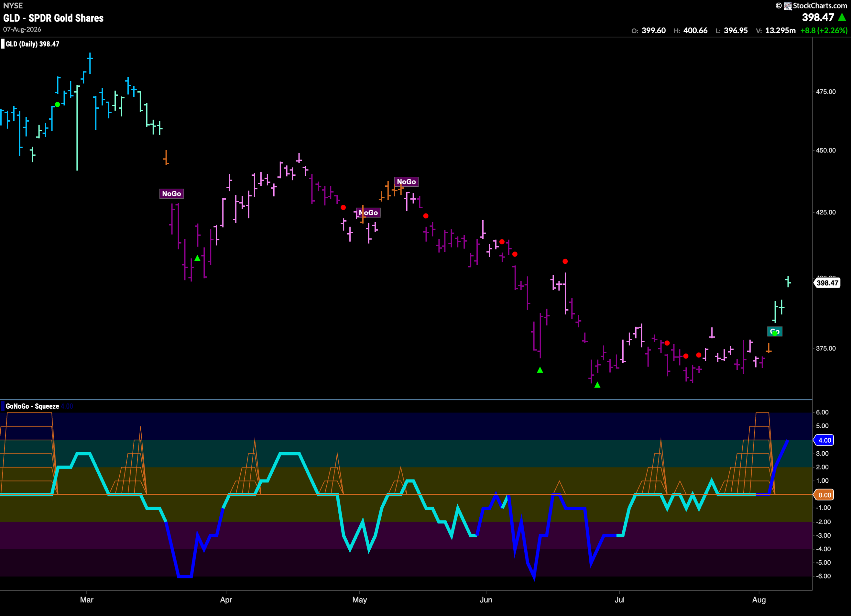
Task: Click the teal Go signal badge in August
Action: pyautogui.click(x=775, y=332)
